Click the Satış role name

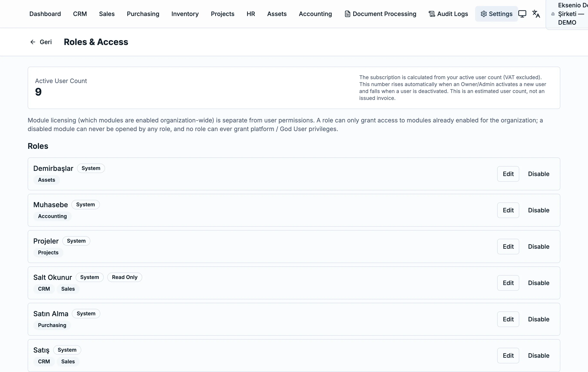pos(41,350)
